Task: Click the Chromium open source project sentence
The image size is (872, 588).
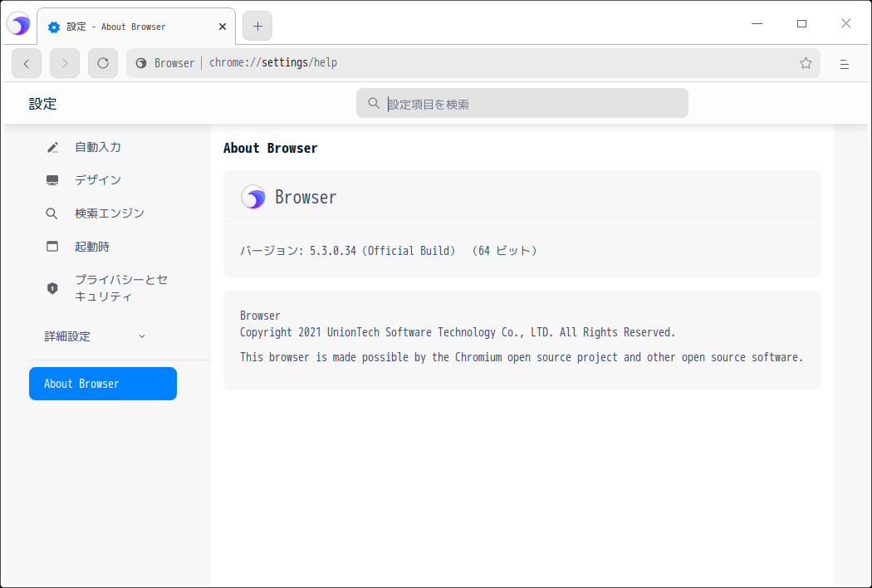Action: click(x=522, y=358)
